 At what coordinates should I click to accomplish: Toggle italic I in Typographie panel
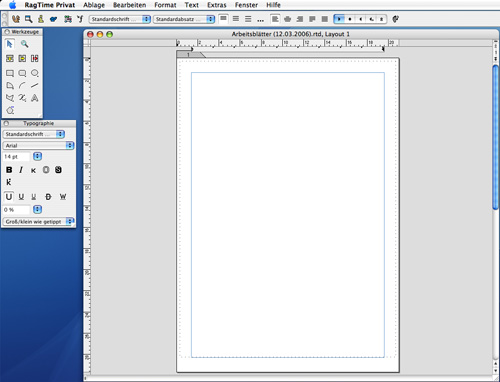pos(21,170)
